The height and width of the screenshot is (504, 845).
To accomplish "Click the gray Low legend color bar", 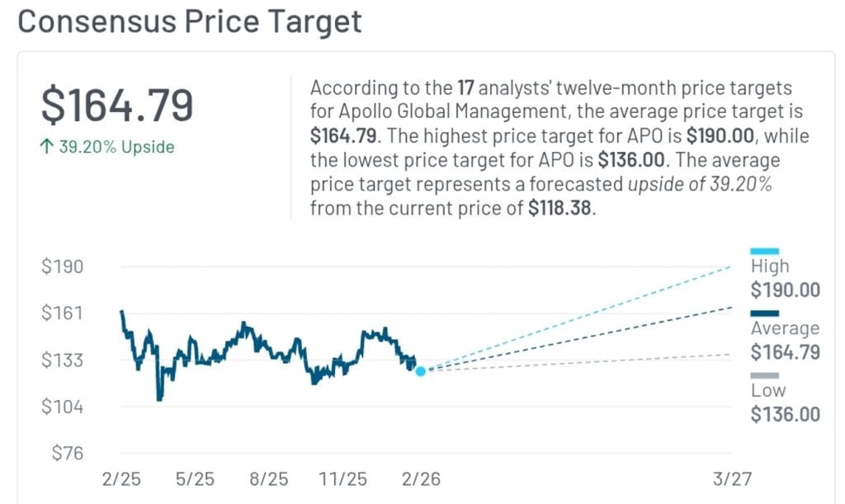I will click(764, 375).
